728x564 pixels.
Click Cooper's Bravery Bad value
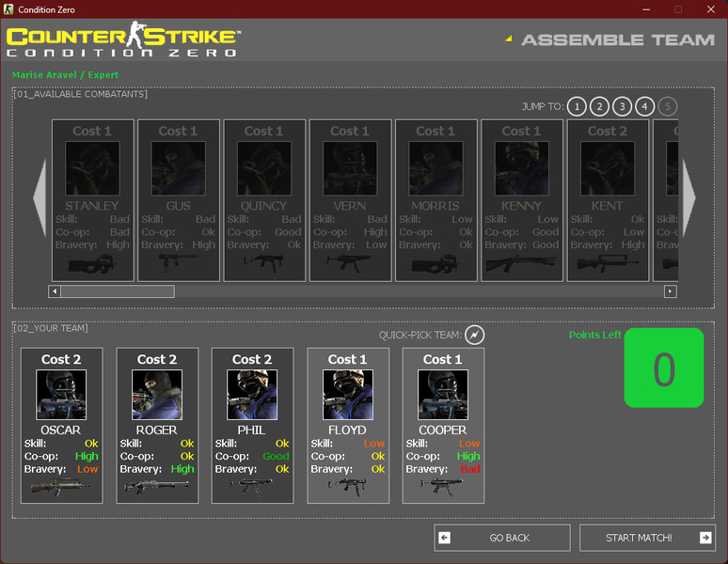tap(470, 469)
